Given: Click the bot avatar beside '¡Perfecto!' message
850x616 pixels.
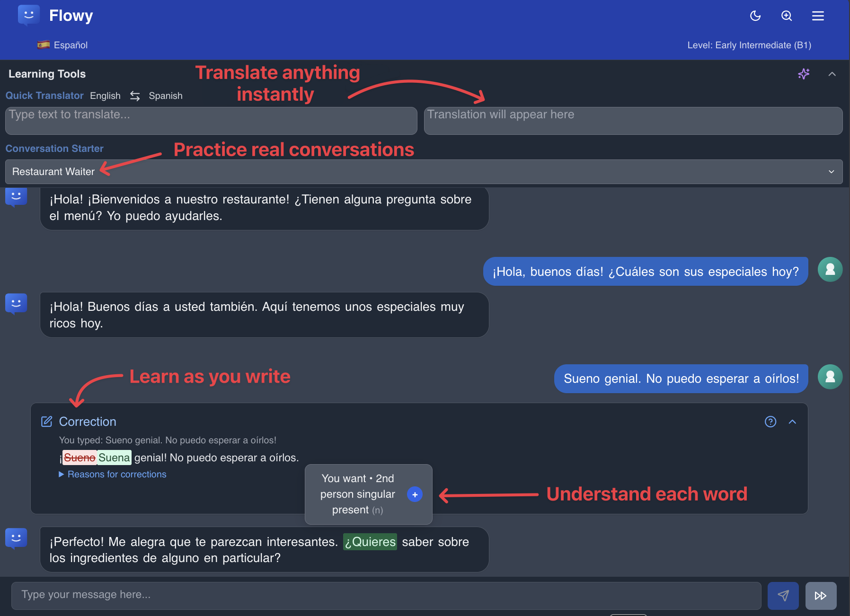Looking at the screenshot, I should (16, 538).
